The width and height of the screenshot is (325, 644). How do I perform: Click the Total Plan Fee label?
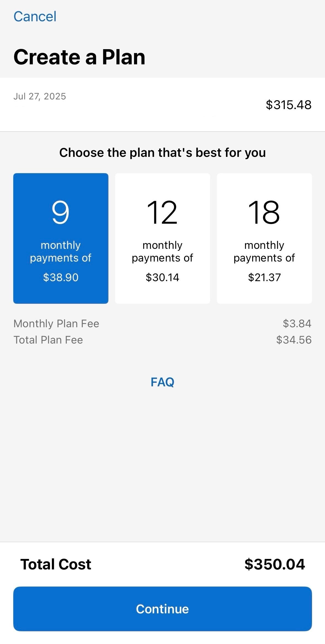coord(48,340)
